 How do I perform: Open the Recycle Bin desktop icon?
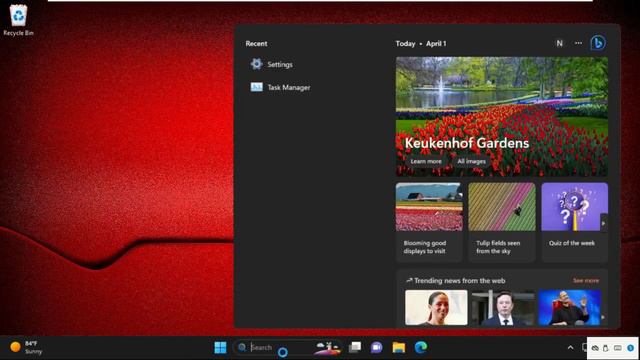point(18,20)
